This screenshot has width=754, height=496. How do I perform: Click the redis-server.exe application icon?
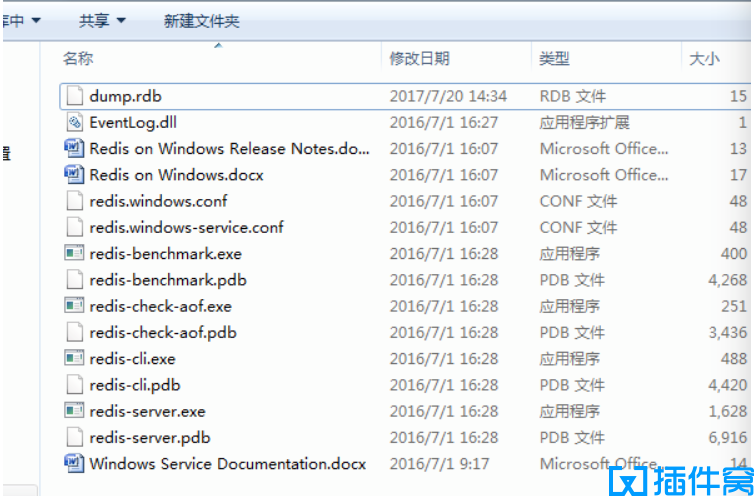(x=74, y=410)
